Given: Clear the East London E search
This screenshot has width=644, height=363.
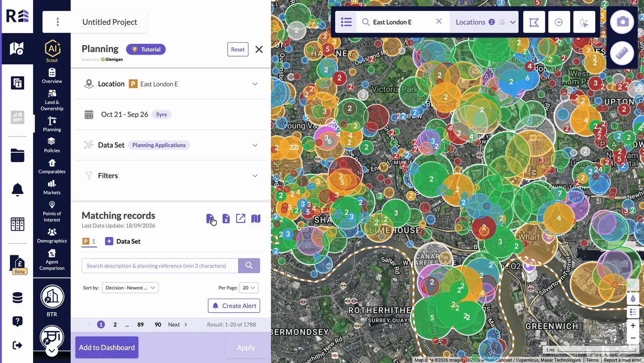Looking at the screenshot, I should coord(439,22).
